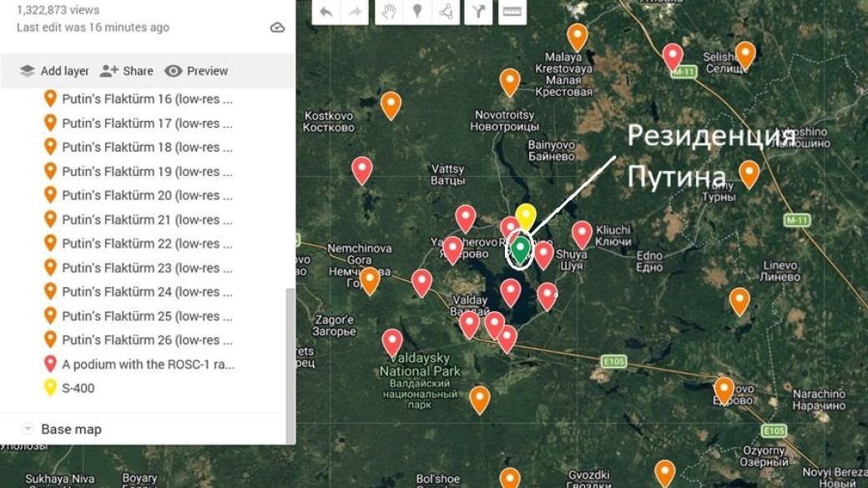Select the hand pan tool

point(389,12)
